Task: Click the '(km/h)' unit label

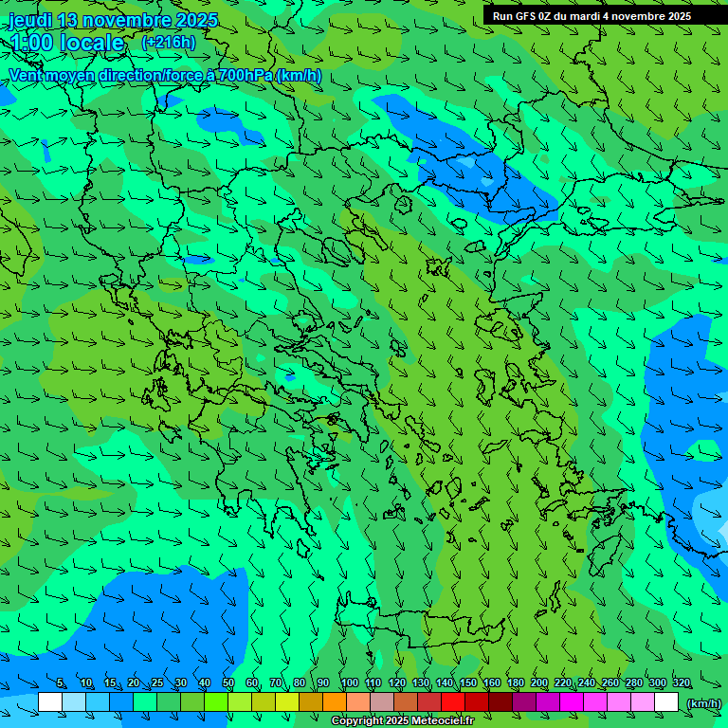Action: coord(703,702)
